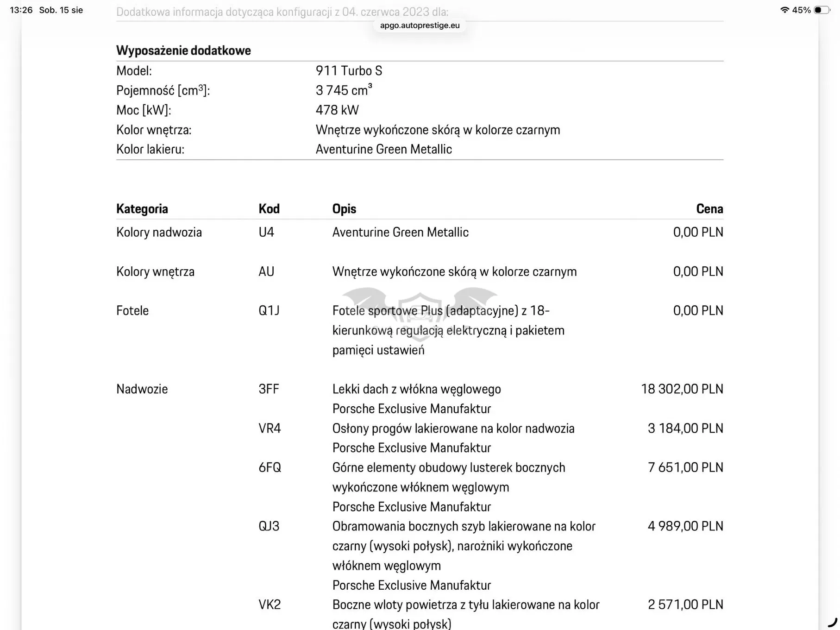The width and height of the screenshot is (840, 630).
Task: Select code 3FF carbon roof row
Action: tap(420, 399)
